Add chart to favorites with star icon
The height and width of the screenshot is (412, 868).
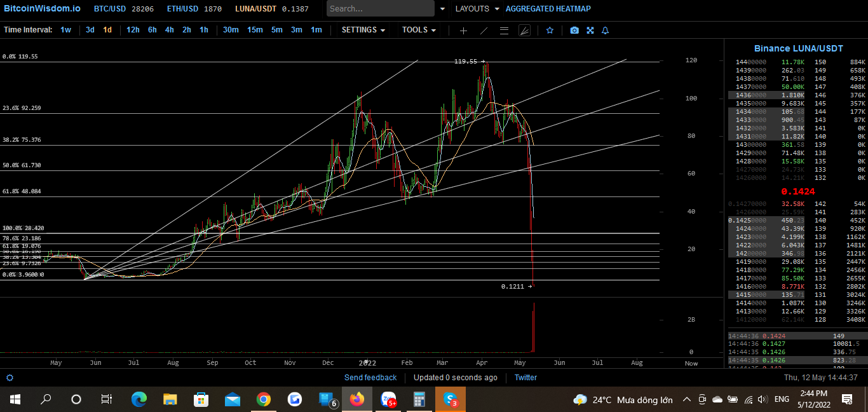[x=550, y=30]
